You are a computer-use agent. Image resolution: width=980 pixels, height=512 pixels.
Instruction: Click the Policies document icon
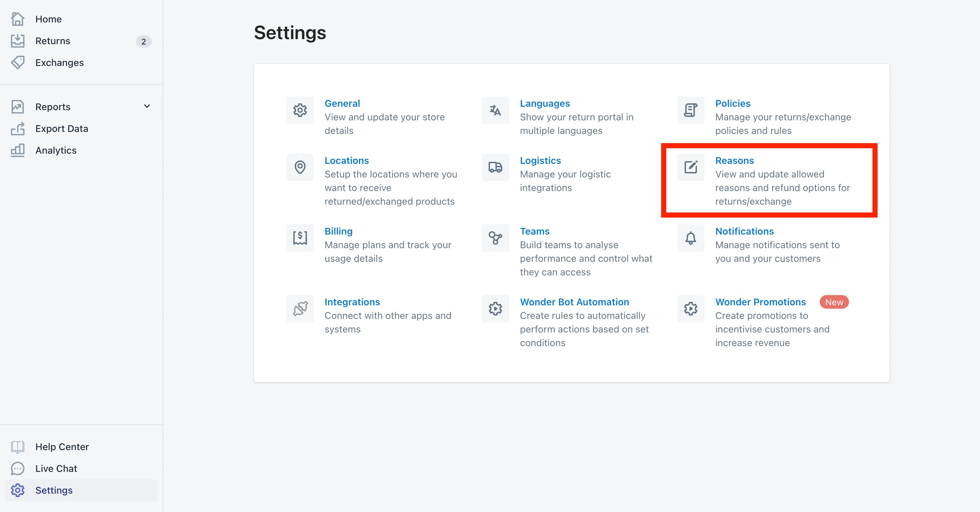(x=690, y=110)
